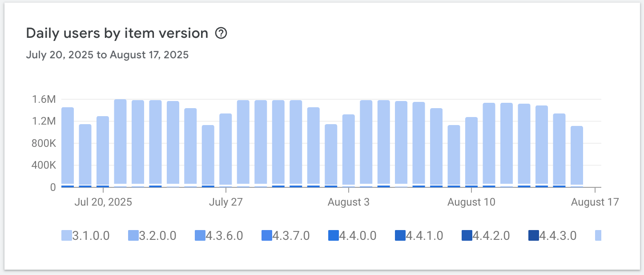
Task: Click the July 20 to August 17 date range text
Action: click(107, 55)
